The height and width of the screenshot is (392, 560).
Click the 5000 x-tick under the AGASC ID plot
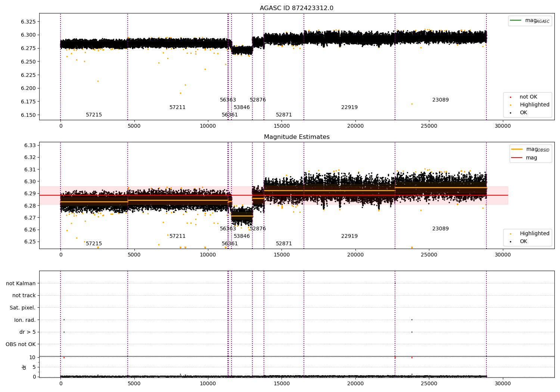click(134, 126)
